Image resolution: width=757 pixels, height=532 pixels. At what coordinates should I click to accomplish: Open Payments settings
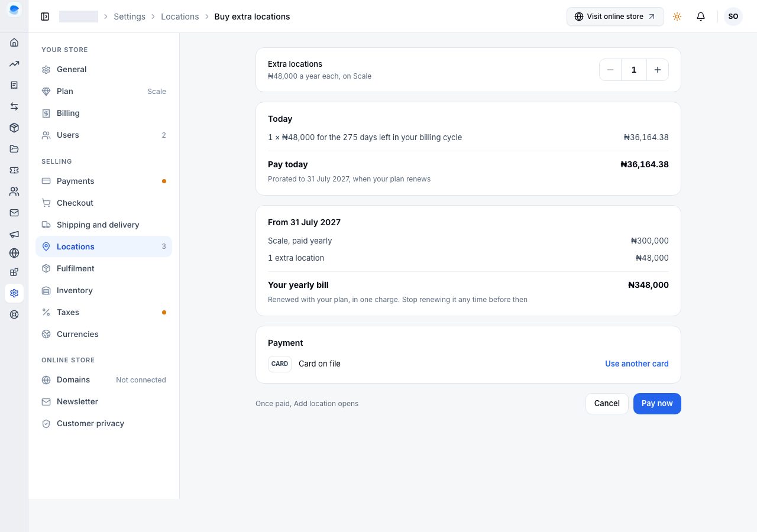103,181
